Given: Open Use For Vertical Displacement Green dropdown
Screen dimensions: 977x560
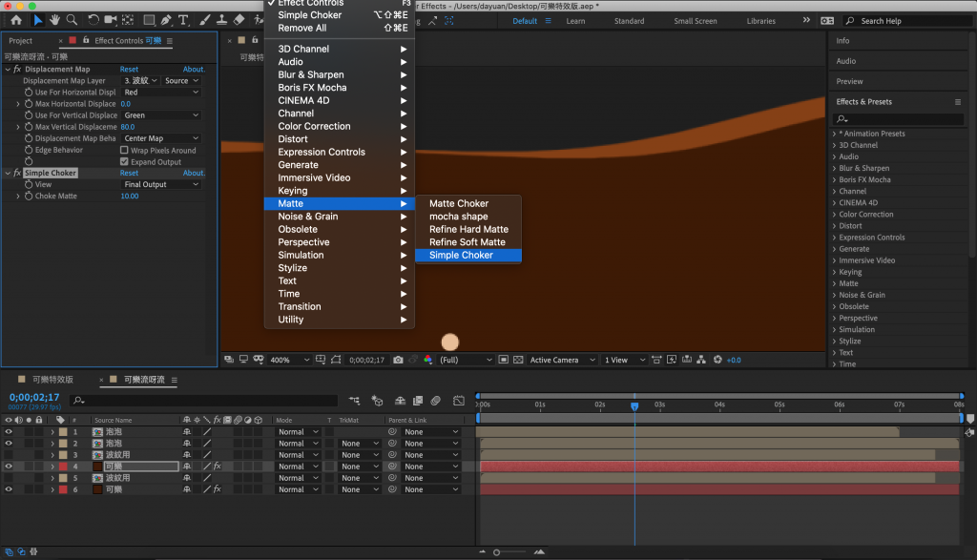Looking at the screenshot, I should (160, 115).
